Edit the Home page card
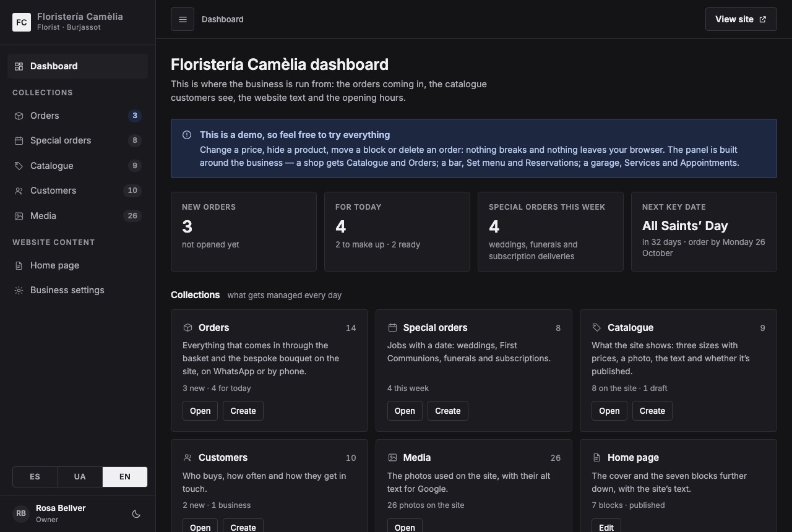This screenshot has width=792, height=532. click(606, 526)
